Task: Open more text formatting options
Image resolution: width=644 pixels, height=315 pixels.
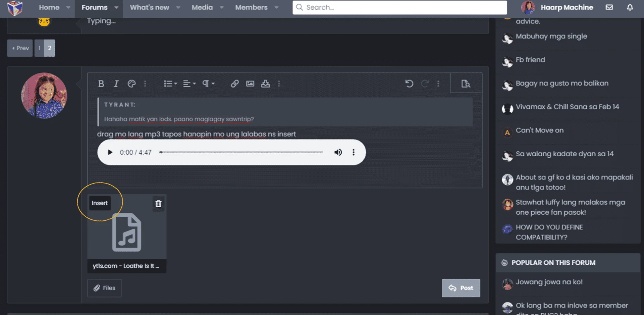Action: tap(145, 84)
